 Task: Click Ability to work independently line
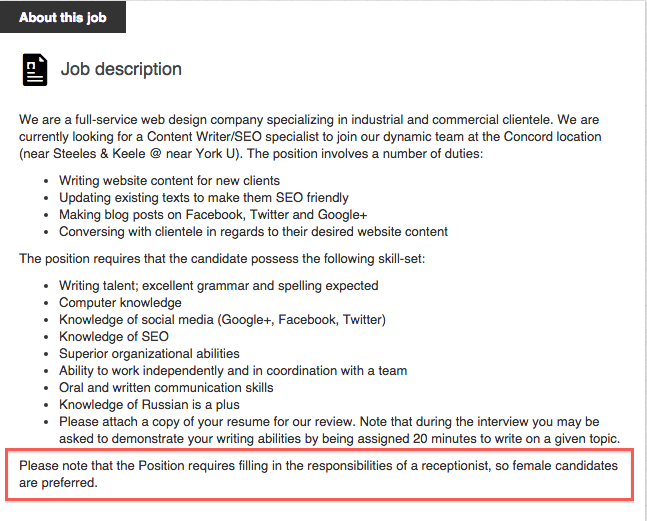pos(233,370)
